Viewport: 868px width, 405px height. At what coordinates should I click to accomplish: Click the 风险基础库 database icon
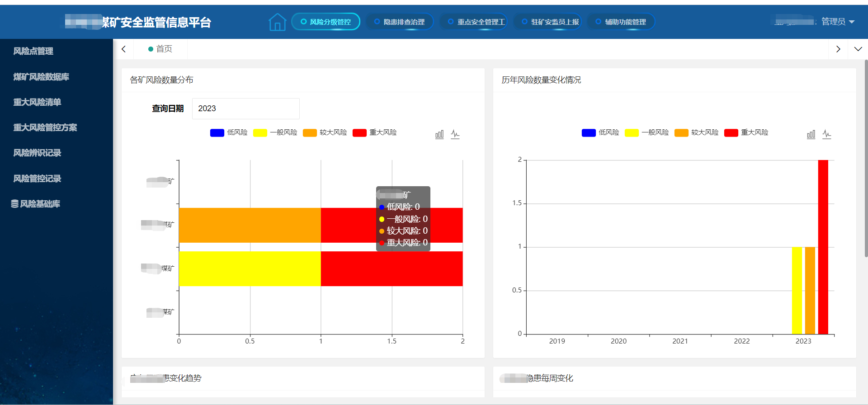coord(15,204)
